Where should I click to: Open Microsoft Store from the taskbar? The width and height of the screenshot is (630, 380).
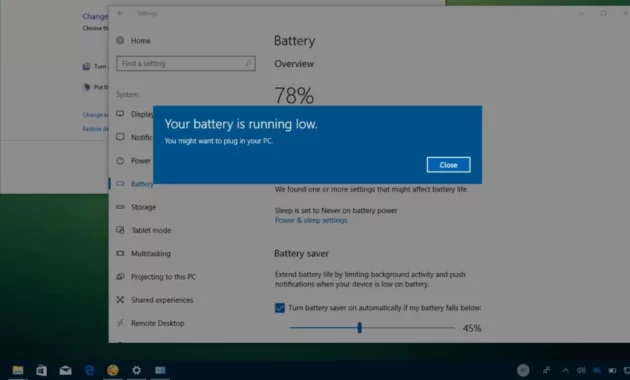[41, 370]
